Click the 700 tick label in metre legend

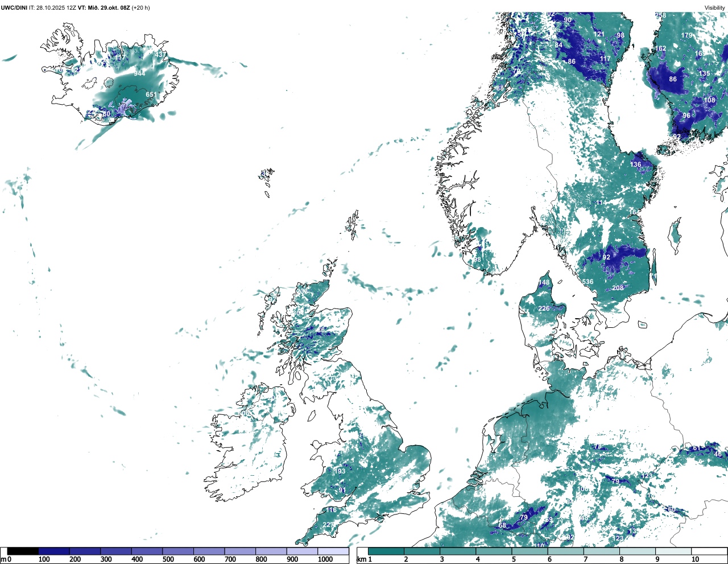click(x=230, y=559)
